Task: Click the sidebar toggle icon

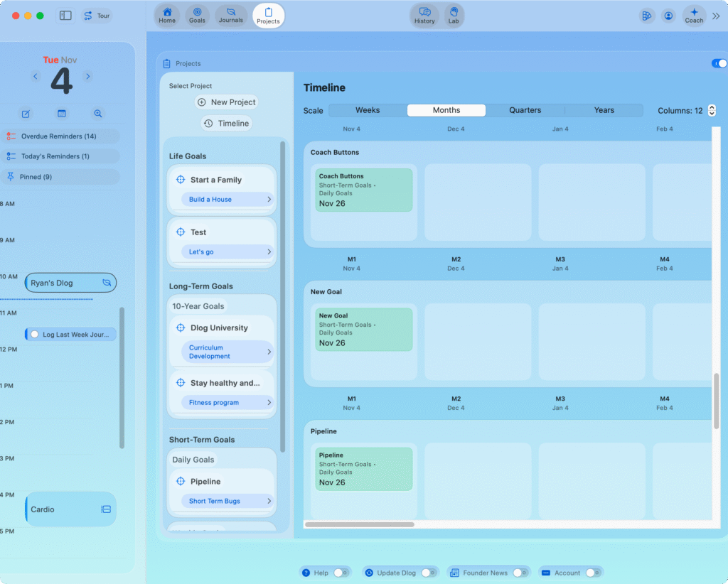Action: point(65,16)
